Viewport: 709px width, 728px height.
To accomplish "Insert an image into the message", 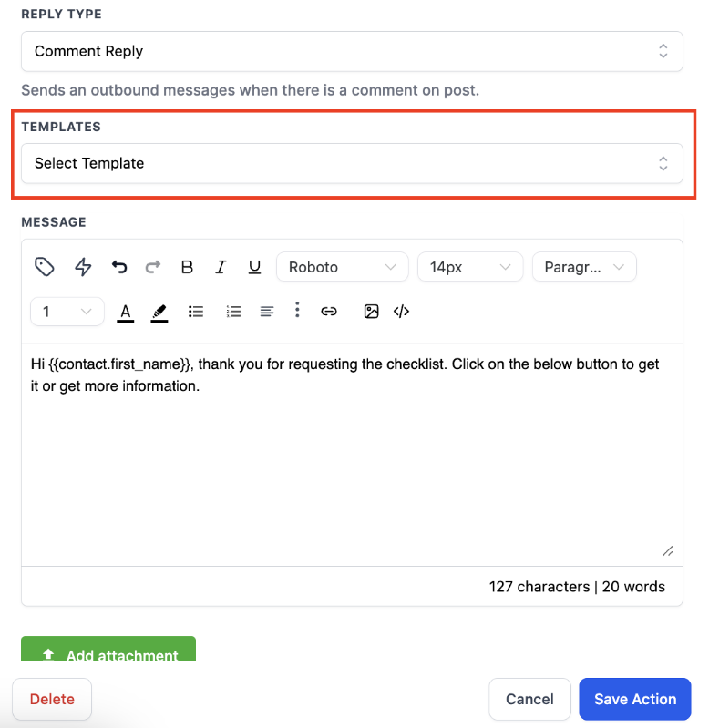I will click(x=371, y=312).
